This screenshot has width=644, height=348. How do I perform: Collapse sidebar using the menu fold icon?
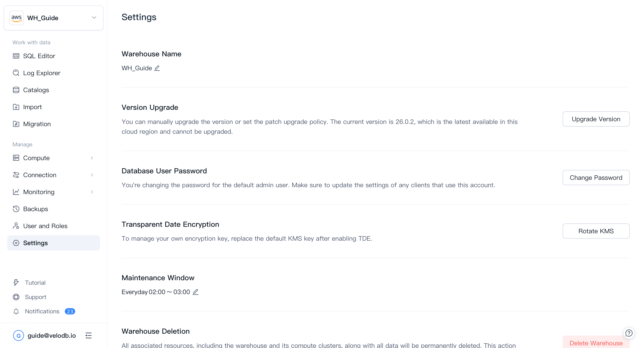point(89,335)
